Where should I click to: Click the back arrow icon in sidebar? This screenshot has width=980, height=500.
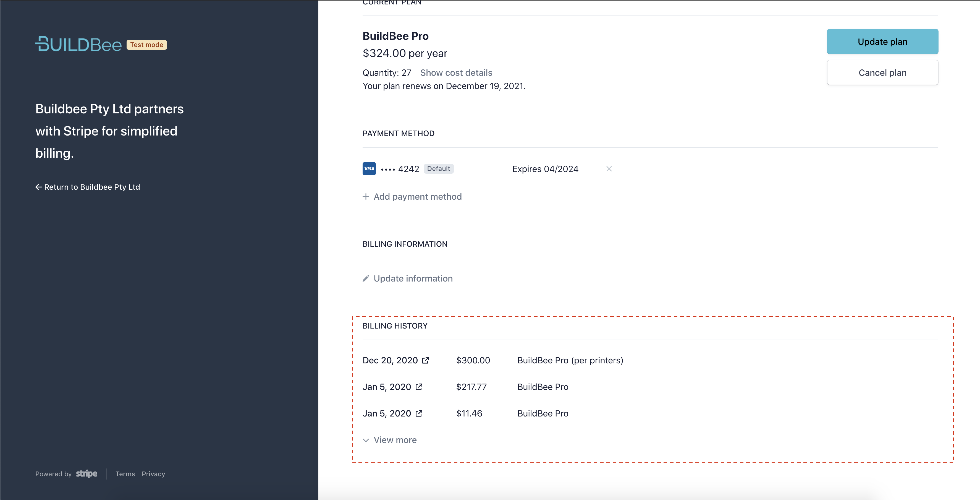38,187
